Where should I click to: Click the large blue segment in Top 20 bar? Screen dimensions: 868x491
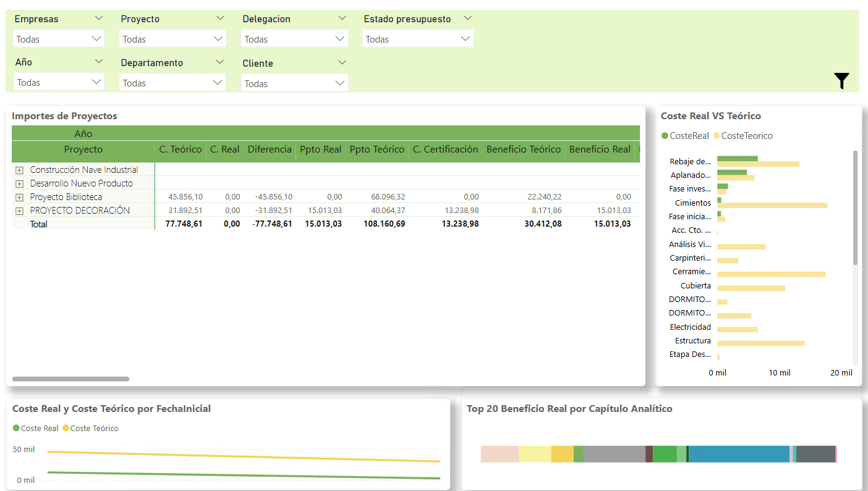pyautogui.click(x=739, y=454)
